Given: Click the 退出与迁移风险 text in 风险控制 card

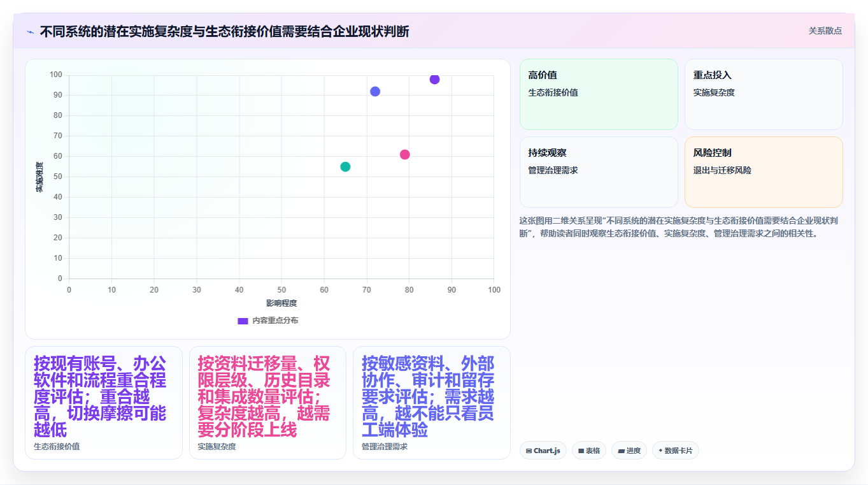Looking at the screenshot, I should pyautogui.click(x=722, y=170).
